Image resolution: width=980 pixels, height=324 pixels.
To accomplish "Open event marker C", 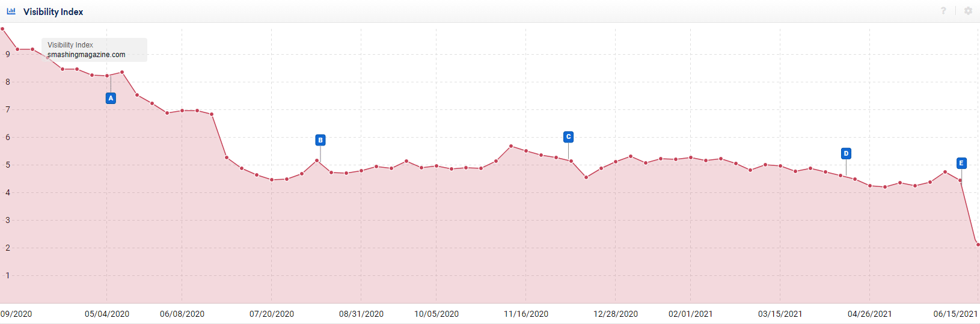I will click(x=568, y=137).
